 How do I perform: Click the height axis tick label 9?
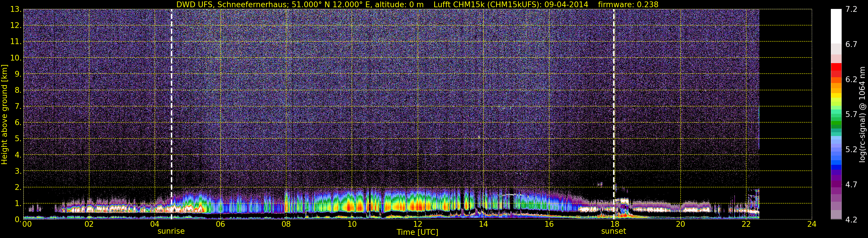point(18,74)
